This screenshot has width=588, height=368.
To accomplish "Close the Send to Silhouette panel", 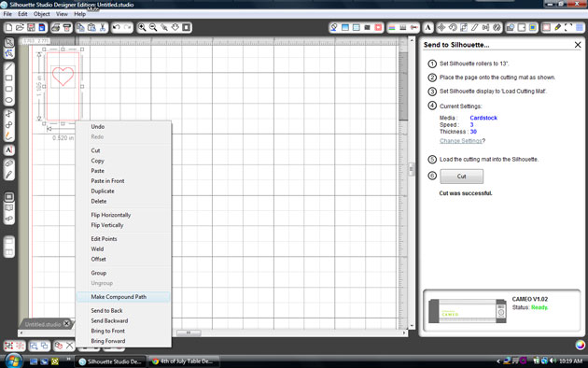I will tap(578, 45).
